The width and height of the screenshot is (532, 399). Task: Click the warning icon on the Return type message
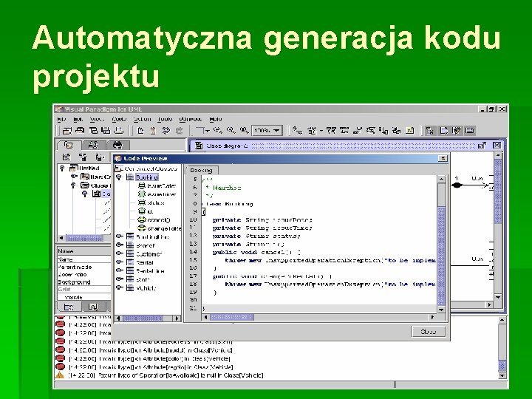point(60,375)
